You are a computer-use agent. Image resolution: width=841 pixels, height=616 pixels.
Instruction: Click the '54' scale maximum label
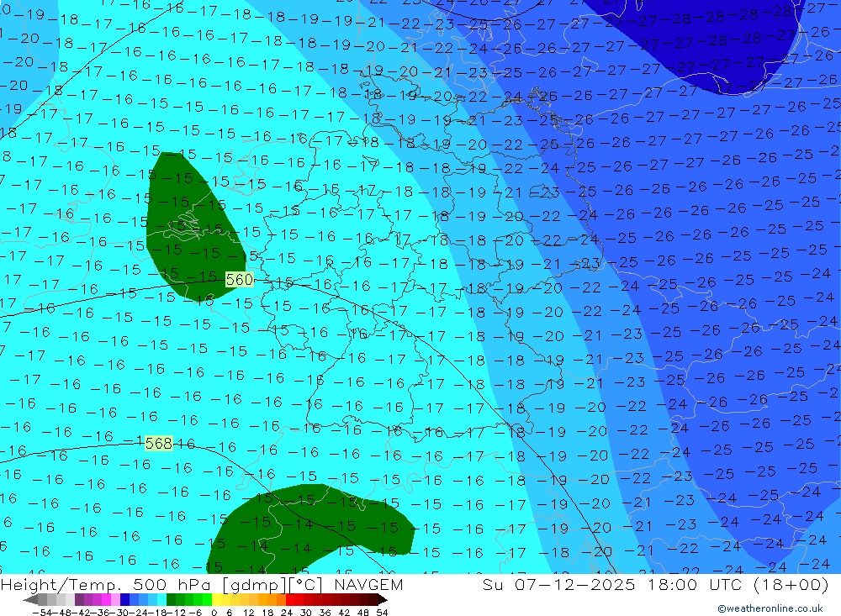point(382,613)
